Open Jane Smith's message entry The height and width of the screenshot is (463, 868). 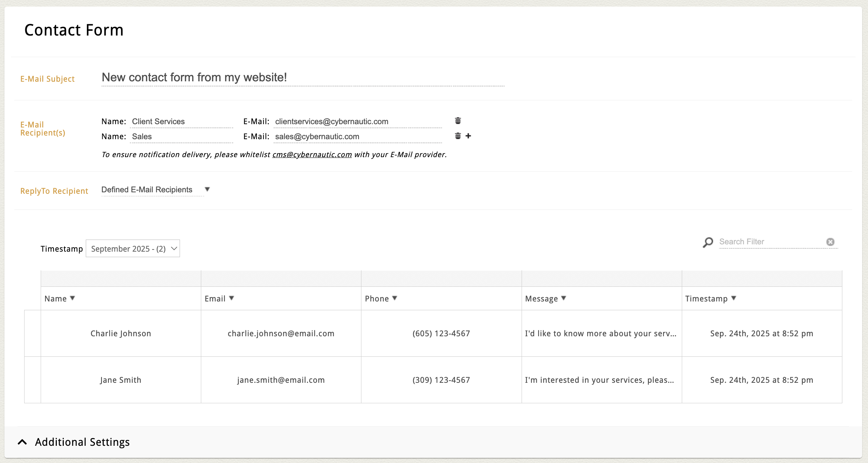[599, 380]
